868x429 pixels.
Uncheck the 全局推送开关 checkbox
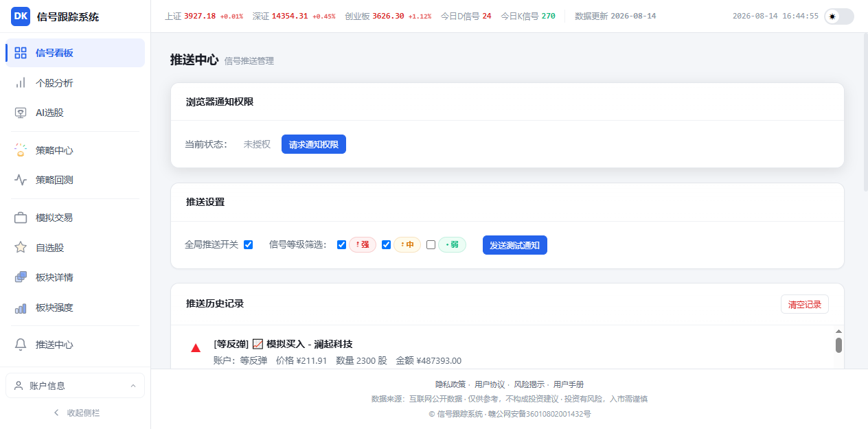[249, 244]
